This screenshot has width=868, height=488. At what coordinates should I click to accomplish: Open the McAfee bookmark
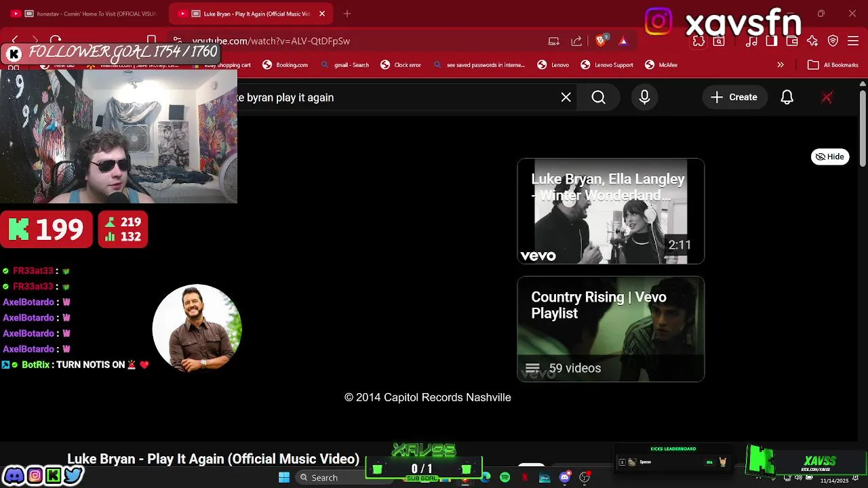coord(661,65)
